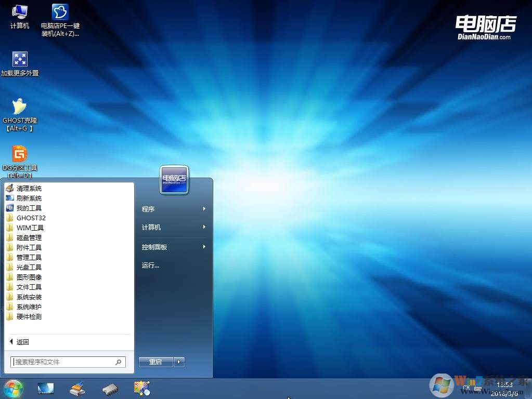The width and height of the screenshot is (532, 399).
Task: Launch GHOST克隆 desktop shortcut
Action: [x=19, y=107]
